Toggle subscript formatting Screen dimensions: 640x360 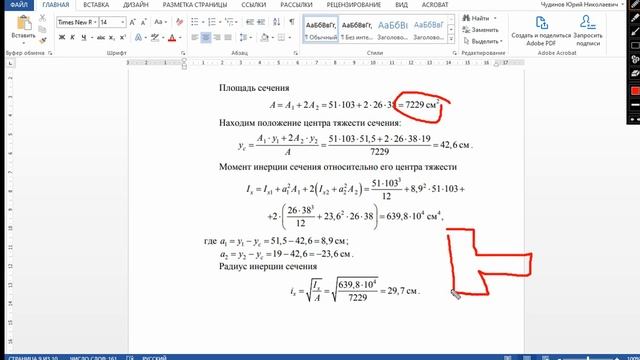[x=112, y=38]
